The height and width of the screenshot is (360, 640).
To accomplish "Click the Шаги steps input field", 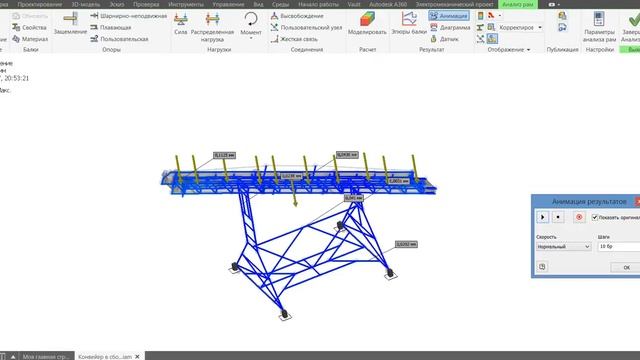I will pos(619,247).
